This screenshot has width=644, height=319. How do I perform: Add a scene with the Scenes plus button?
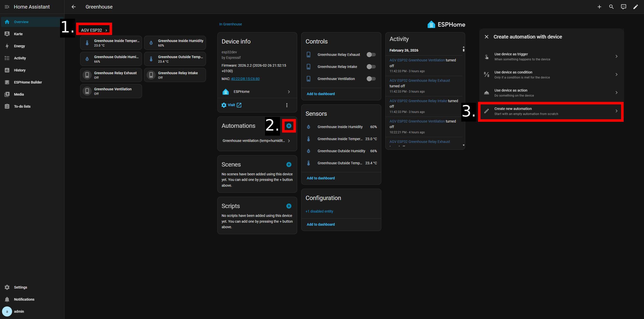pos(289,165)
